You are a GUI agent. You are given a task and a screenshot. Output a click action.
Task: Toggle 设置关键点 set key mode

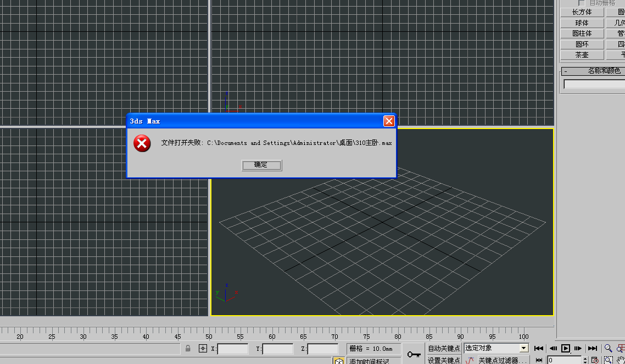(444, 360)
